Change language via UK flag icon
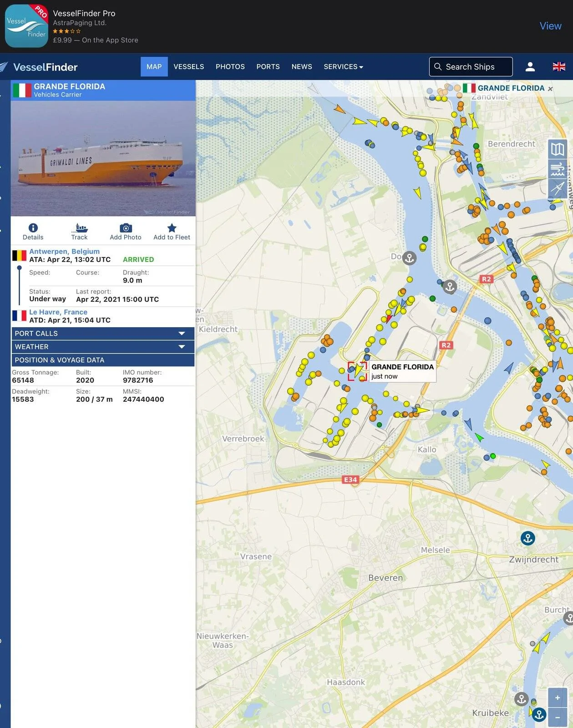 [559, 67]
